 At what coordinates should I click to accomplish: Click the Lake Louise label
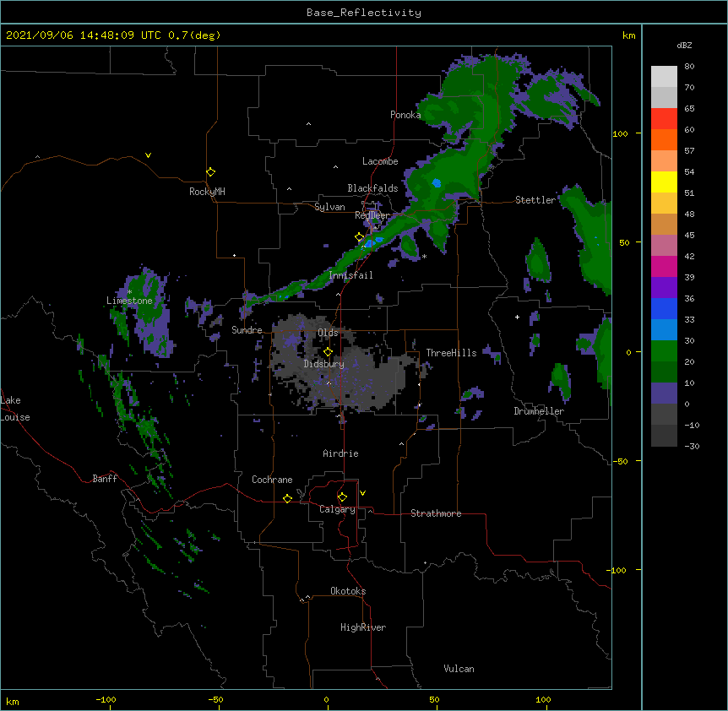pos(15,409)
